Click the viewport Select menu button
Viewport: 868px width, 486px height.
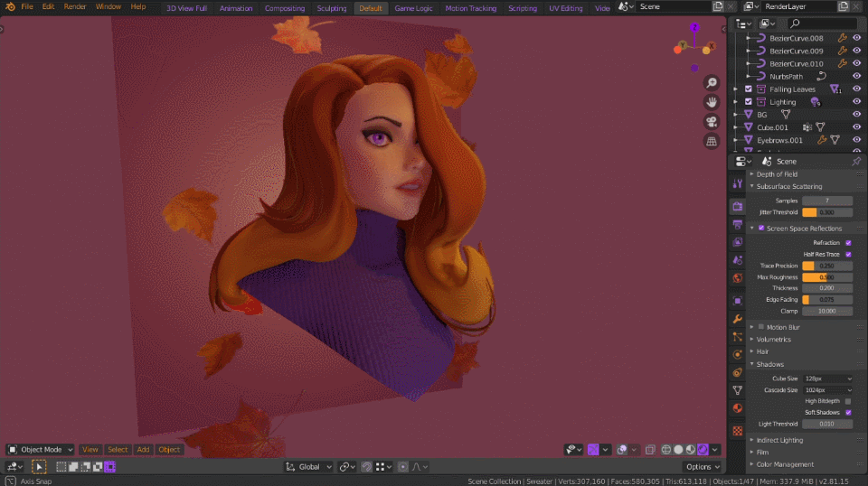[x=118, y=450]
